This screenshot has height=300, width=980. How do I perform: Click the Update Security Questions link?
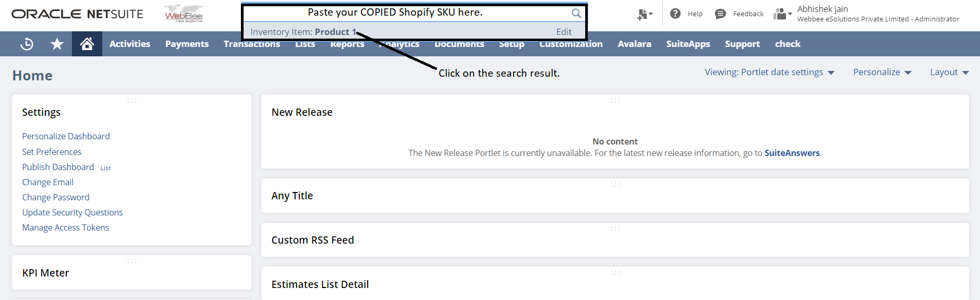tap(72, 212)
